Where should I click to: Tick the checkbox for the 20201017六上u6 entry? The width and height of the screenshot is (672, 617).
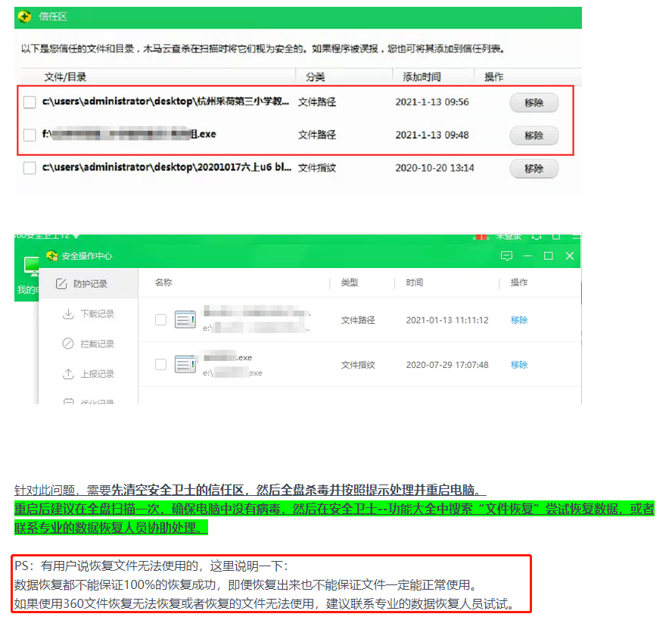click(30, 168)
